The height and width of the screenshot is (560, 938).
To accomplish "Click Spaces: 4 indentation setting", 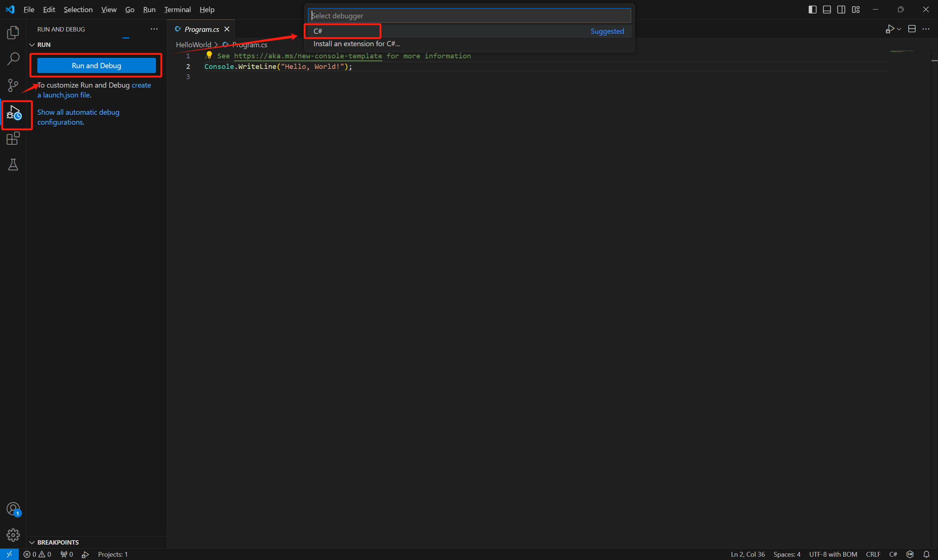I will 787,554.
